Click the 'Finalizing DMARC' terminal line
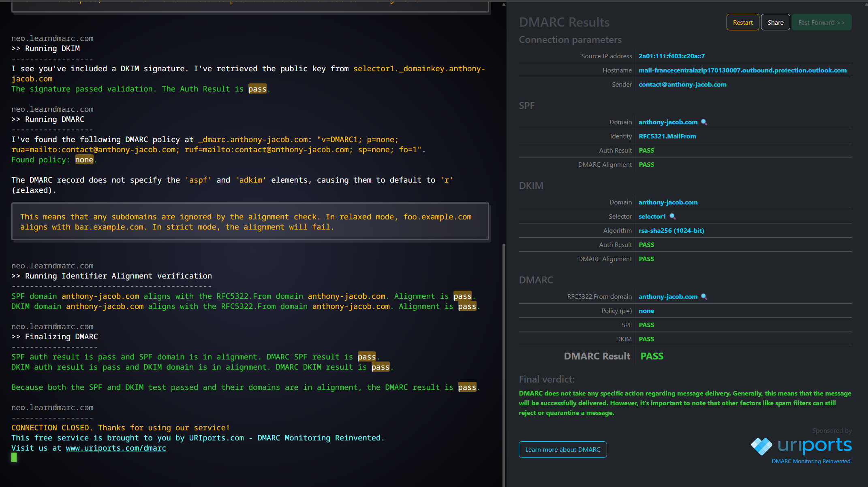 coord(54,336)
